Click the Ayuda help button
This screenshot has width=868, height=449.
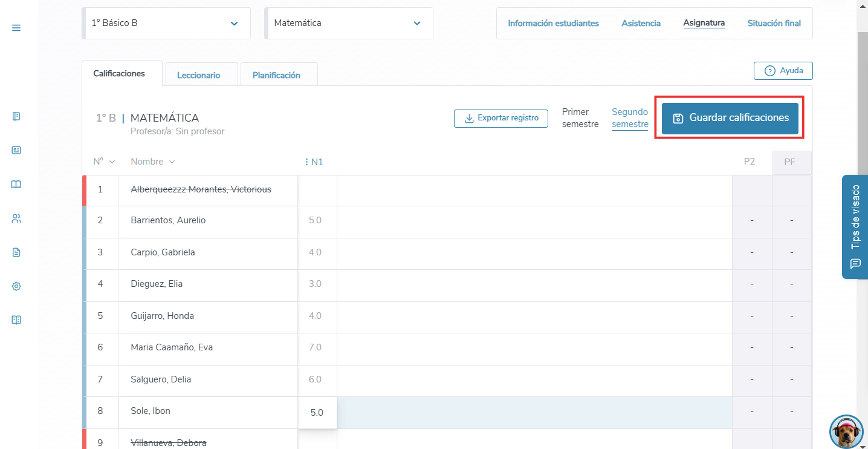click(x=783, y=71)
